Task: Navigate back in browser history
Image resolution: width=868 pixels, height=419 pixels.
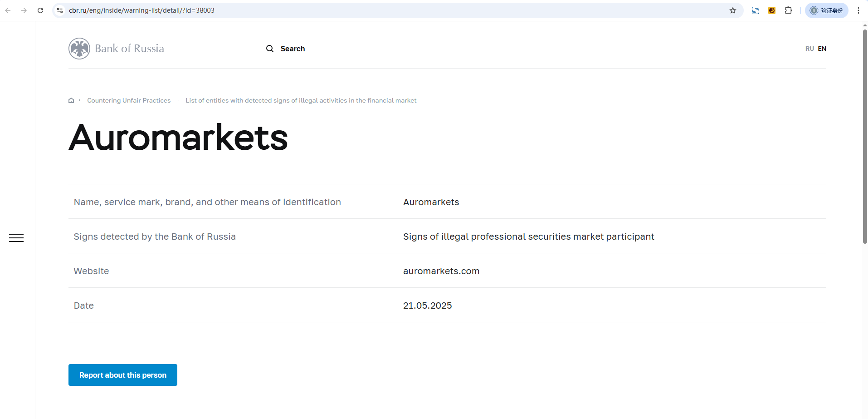Action: 8,10
